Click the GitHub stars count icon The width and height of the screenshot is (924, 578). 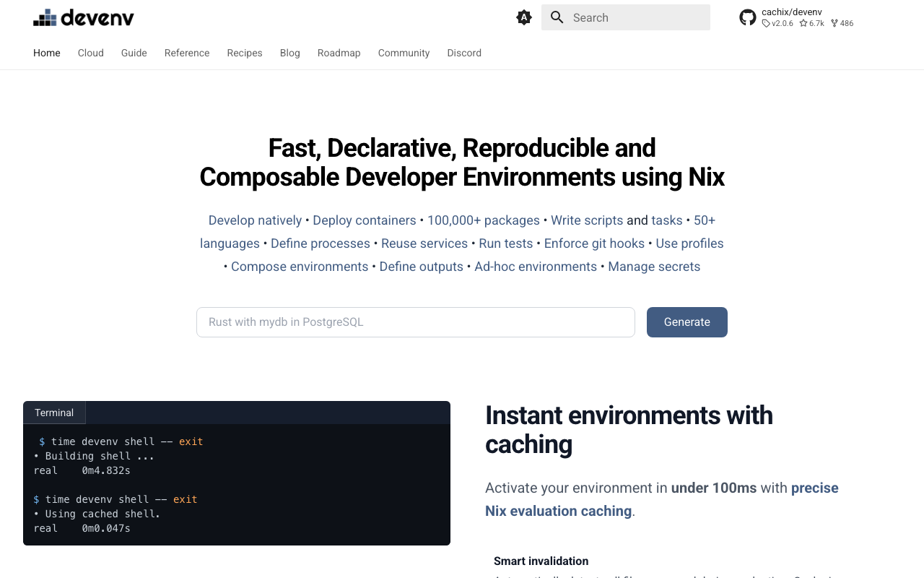(x=803, y=23)
